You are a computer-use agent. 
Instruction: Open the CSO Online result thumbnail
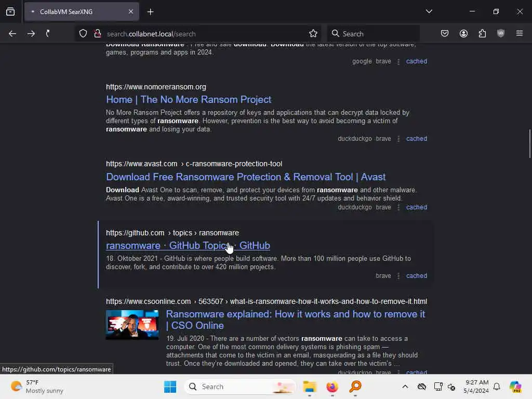coord(132,325)
